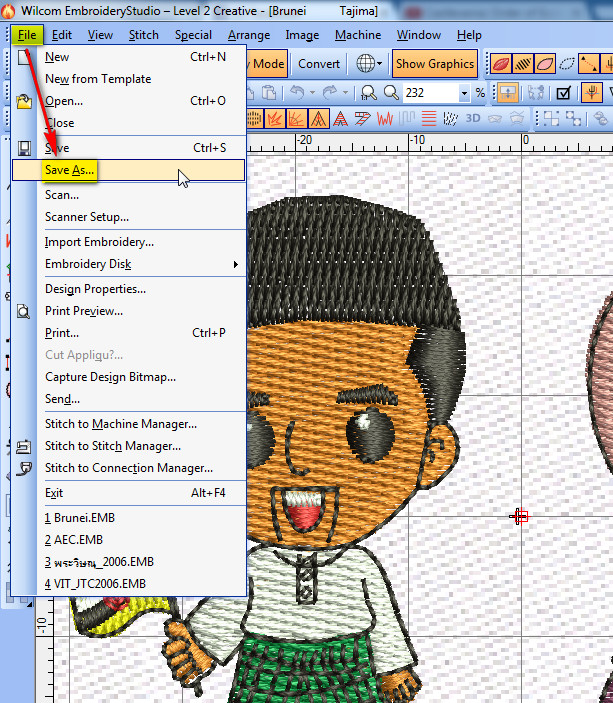Open recent file 4 VIT_JTC2006.EMB
The image size is (613, 703).
(x=95, y=584)
